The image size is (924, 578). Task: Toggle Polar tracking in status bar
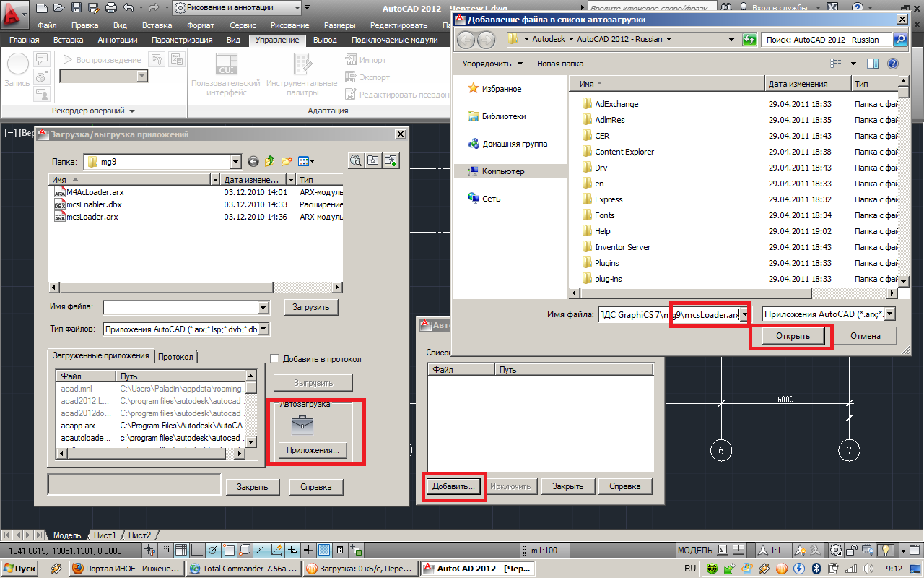pos(213,551)
